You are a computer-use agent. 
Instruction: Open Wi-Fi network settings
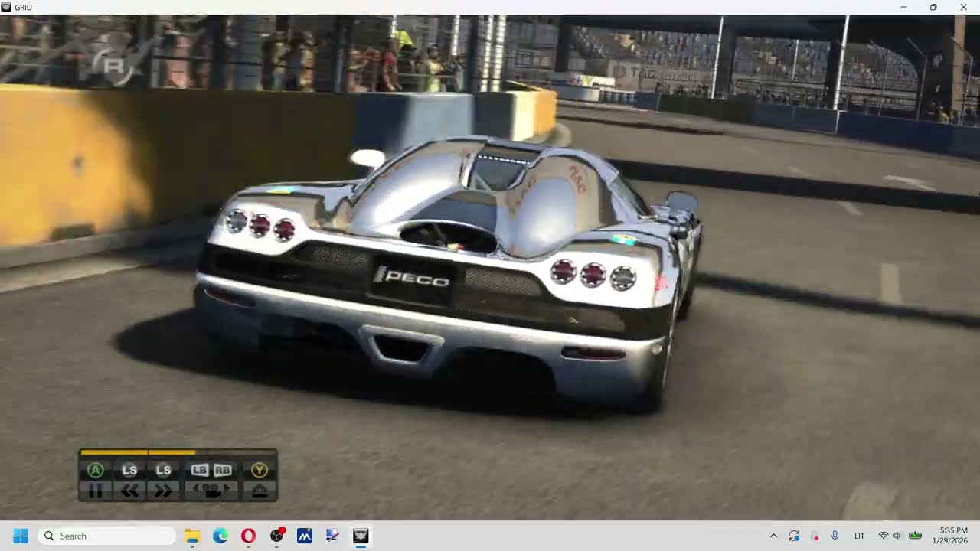pos(883,536)
